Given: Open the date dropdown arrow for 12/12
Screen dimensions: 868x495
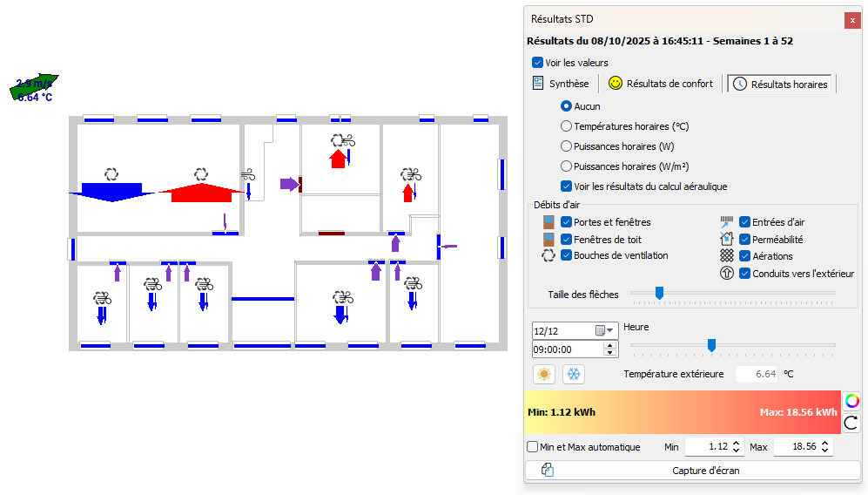Looking at the screenshot, I should tap(610, 331).
